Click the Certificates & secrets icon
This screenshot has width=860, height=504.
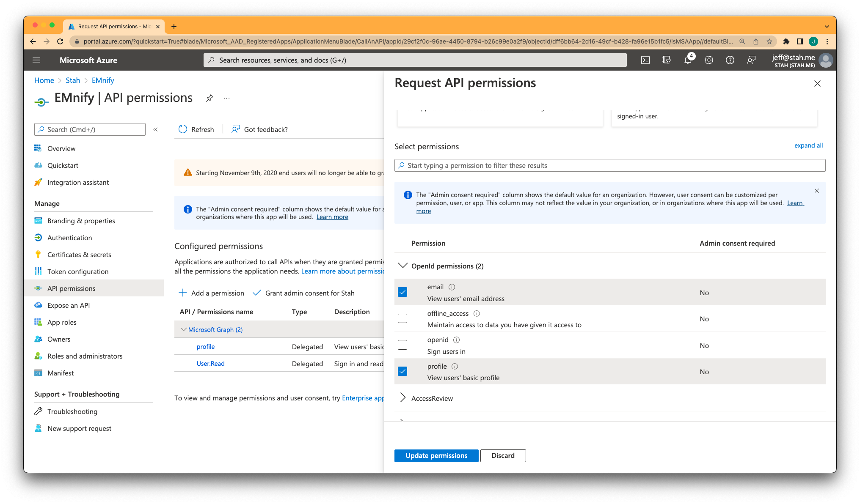(39, 255)
